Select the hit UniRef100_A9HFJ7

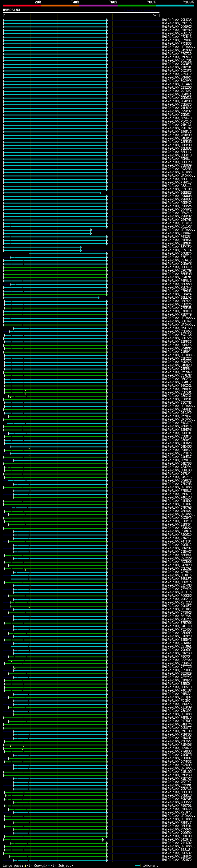click(177, 822)
